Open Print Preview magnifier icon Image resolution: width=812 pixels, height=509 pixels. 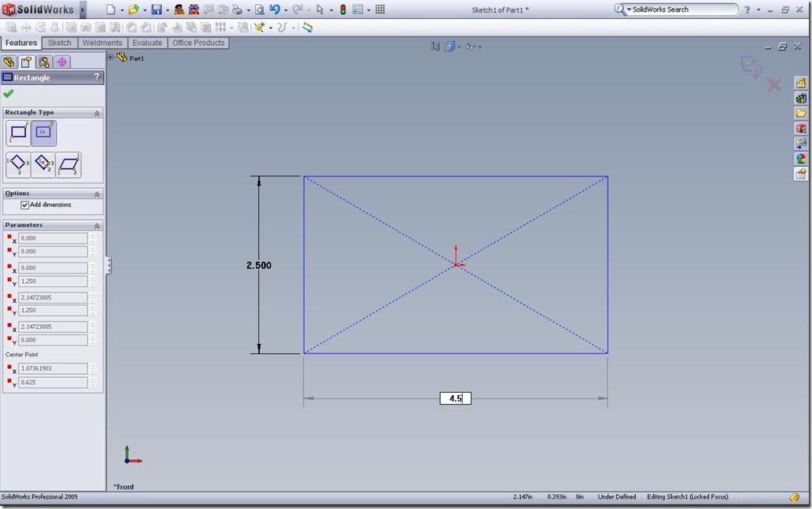pyautogui.click(x=259, y=9)
